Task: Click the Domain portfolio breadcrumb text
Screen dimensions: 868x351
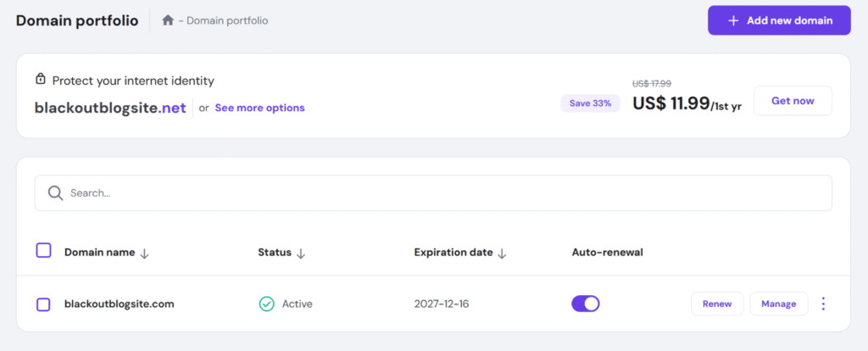Action: coord(227,20)
